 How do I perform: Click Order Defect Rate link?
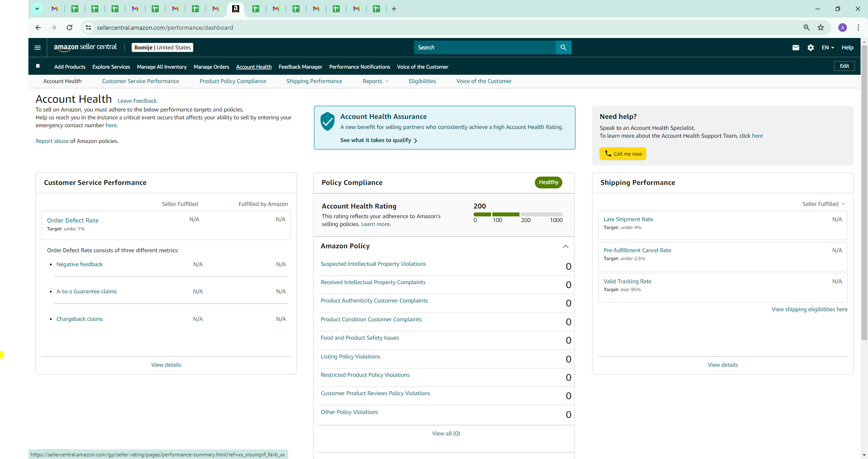point(73,221)
